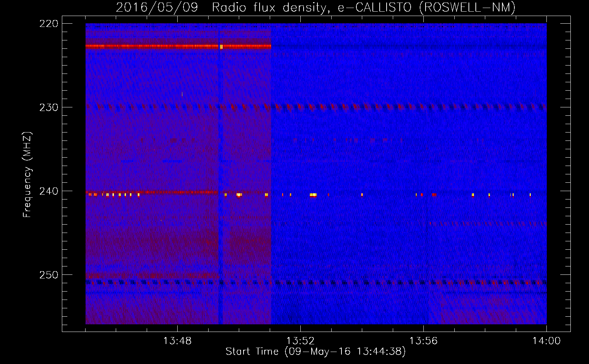Click the 220 frequency tick label

[x=49, y=24]
